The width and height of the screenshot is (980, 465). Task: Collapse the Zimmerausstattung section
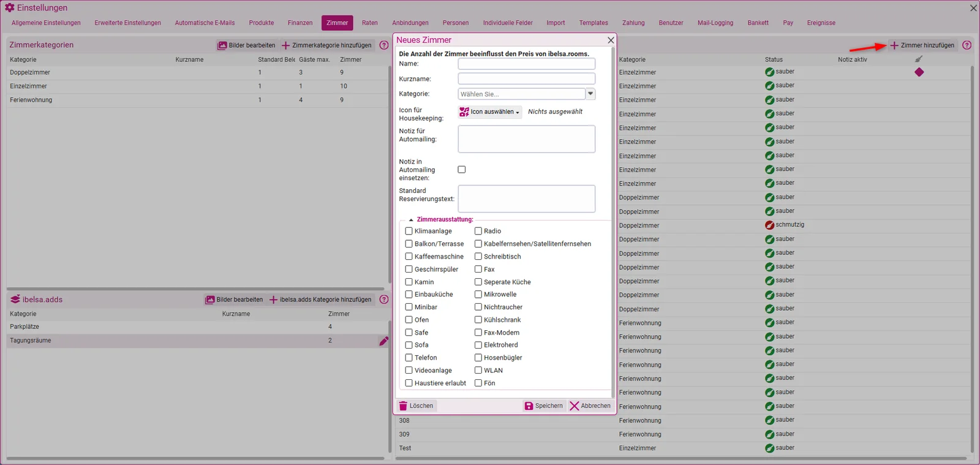point(411,220)
